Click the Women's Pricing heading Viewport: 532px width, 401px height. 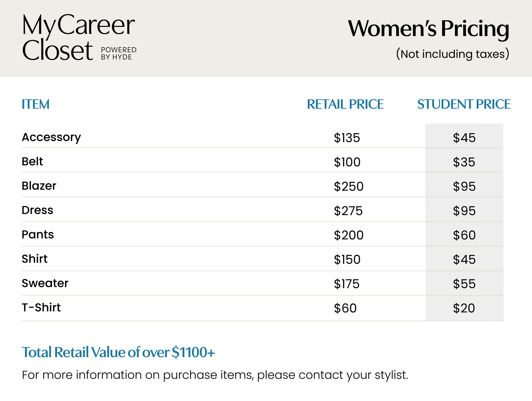(428, 29)
